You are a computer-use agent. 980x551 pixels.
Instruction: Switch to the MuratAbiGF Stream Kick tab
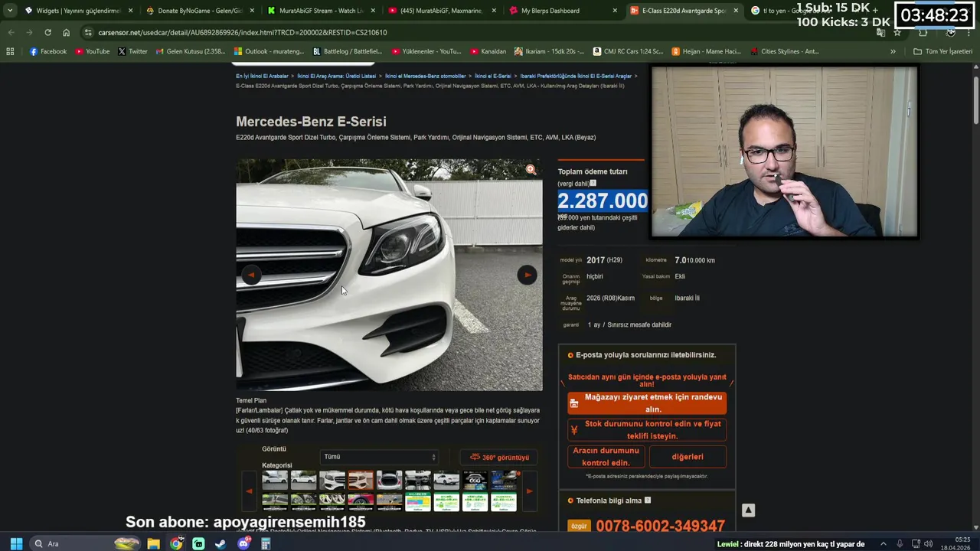point(320,11)
